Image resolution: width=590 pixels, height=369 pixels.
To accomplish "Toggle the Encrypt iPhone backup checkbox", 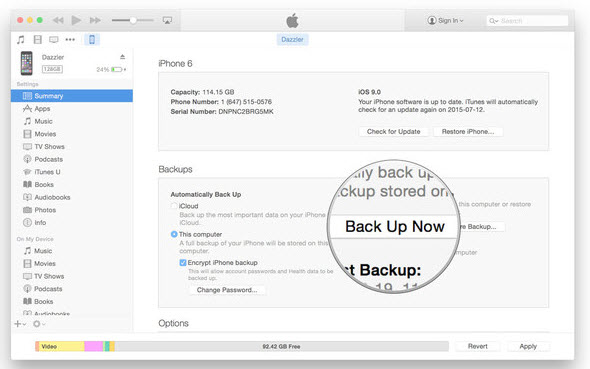I will point(183,263).
